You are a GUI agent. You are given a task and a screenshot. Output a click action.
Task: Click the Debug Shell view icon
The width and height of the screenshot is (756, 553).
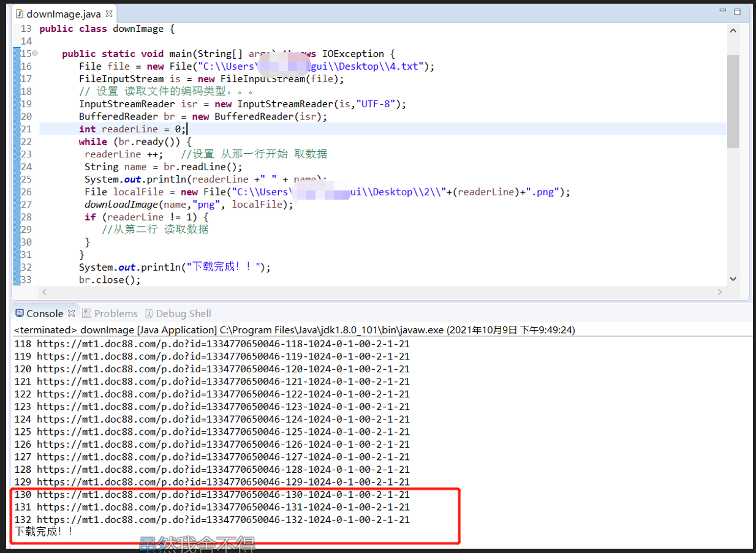click(x=149, y=314)
